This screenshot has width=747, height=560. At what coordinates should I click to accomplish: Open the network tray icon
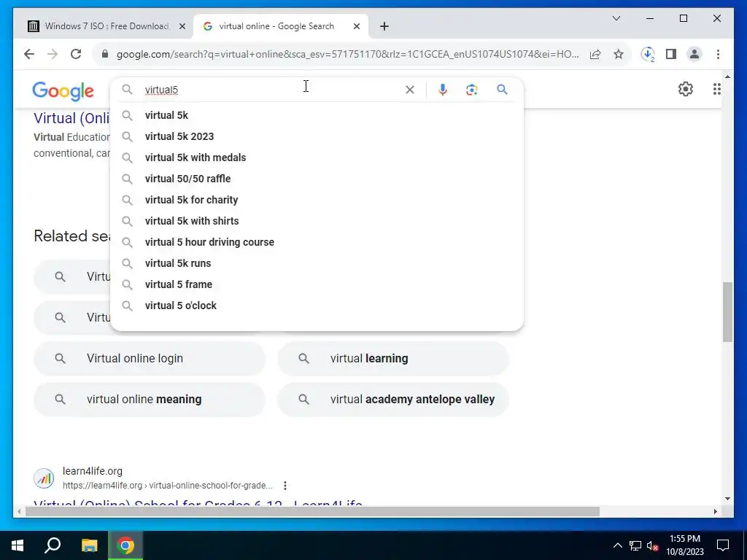pos(635,545)
